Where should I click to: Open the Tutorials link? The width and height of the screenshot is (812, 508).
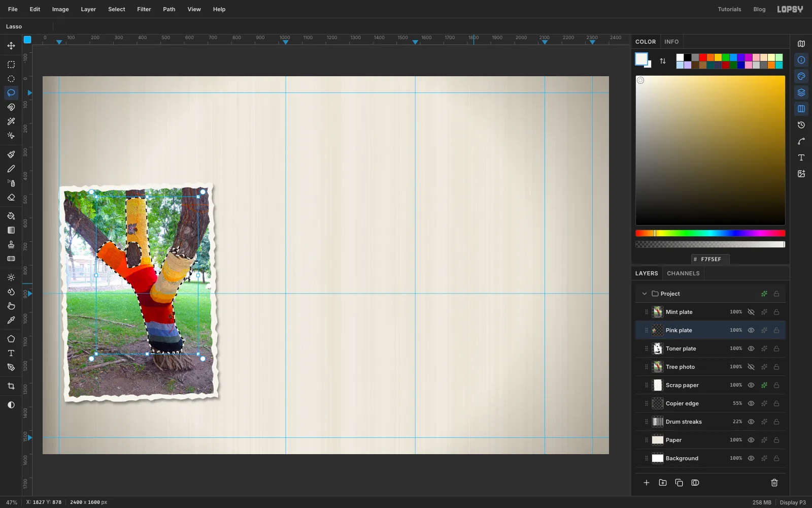(729, 9)
